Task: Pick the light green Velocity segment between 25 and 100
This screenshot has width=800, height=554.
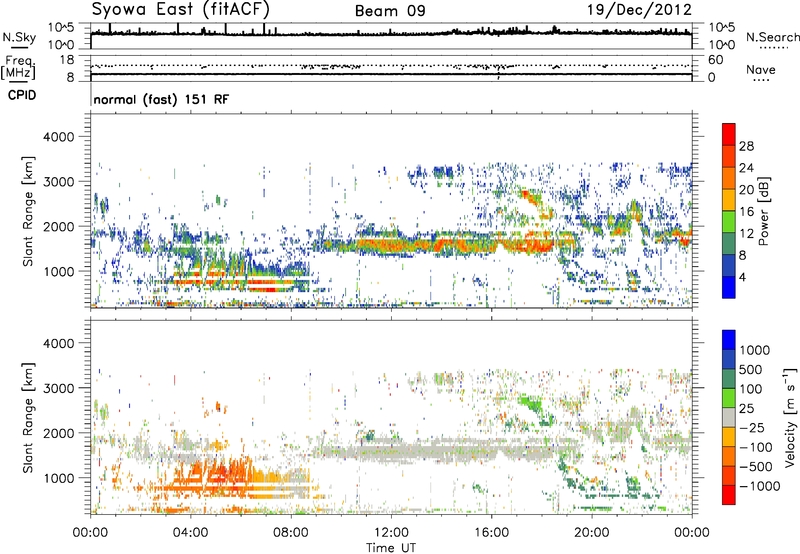Action: (x=729, y=398)
